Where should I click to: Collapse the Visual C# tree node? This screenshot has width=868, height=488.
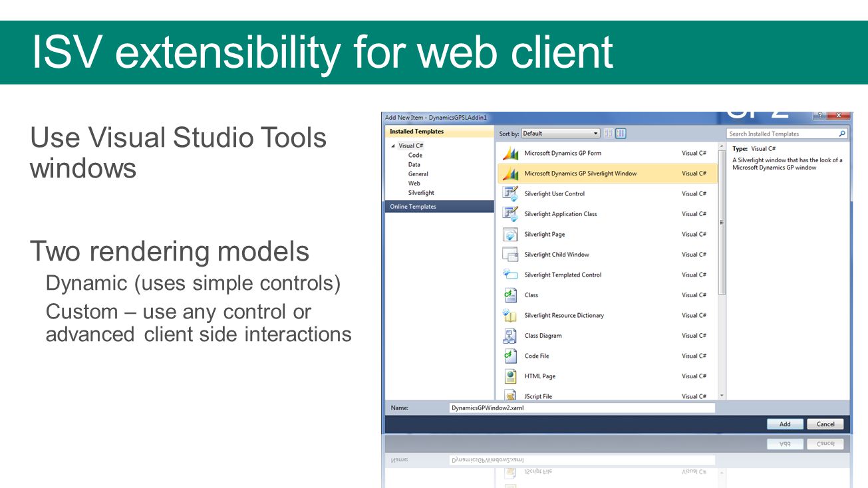pyautogui.click(x=392, y=146)
